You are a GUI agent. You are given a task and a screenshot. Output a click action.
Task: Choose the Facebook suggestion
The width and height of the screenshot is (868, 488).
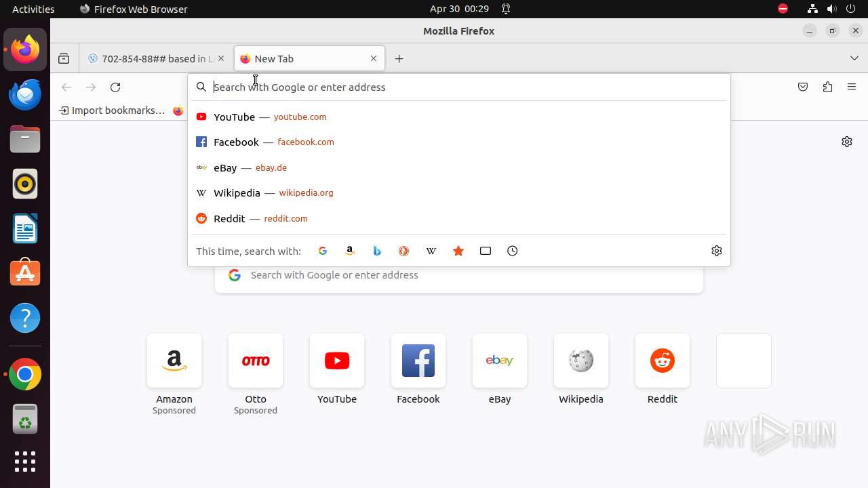(459, 142)
